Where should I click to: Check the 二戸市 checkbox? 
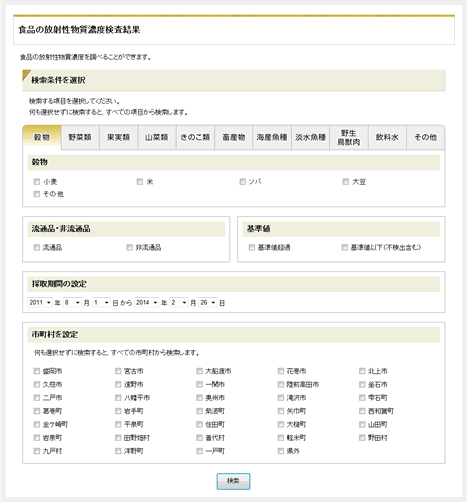click(37, 398)
